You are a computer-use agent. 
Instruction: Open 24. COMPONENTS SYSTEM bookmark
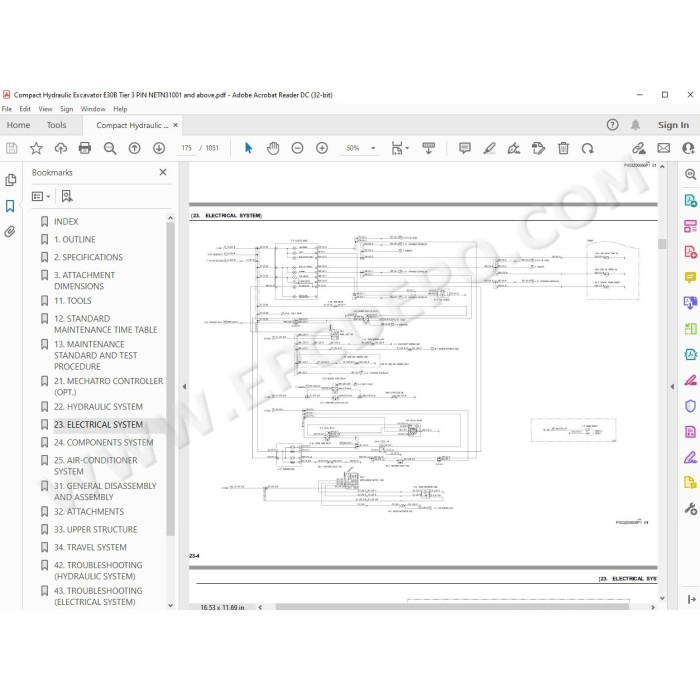tap(104, 442)
